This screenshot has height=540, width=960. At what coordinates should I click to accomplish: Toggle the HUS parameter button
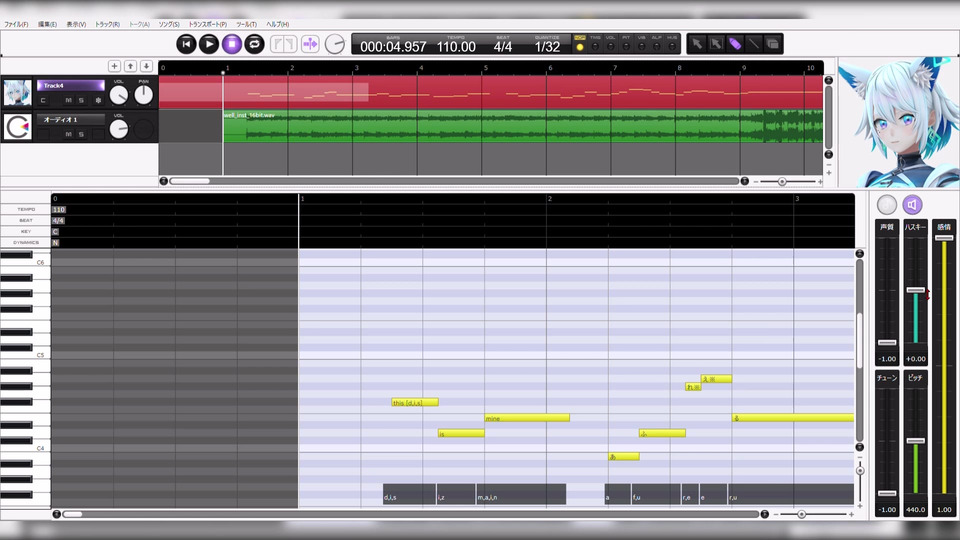pyautogui.click(x=672, y=47)
